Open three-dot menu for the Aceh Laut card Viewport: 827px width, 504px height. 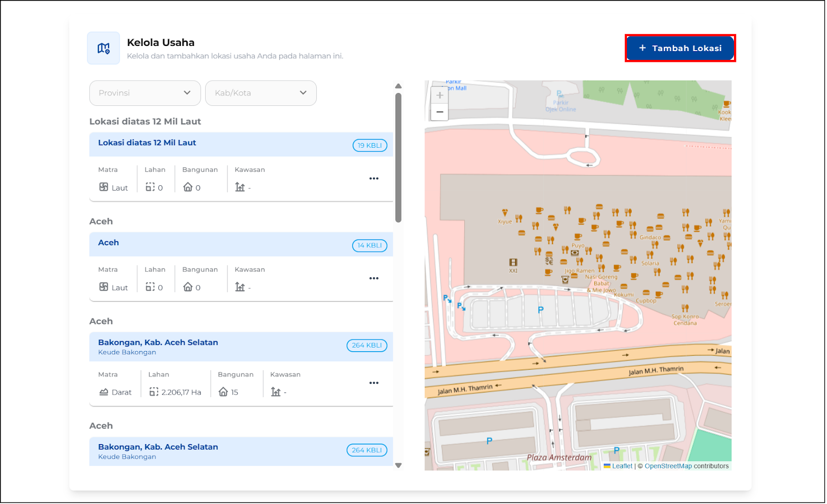[374, 278]
